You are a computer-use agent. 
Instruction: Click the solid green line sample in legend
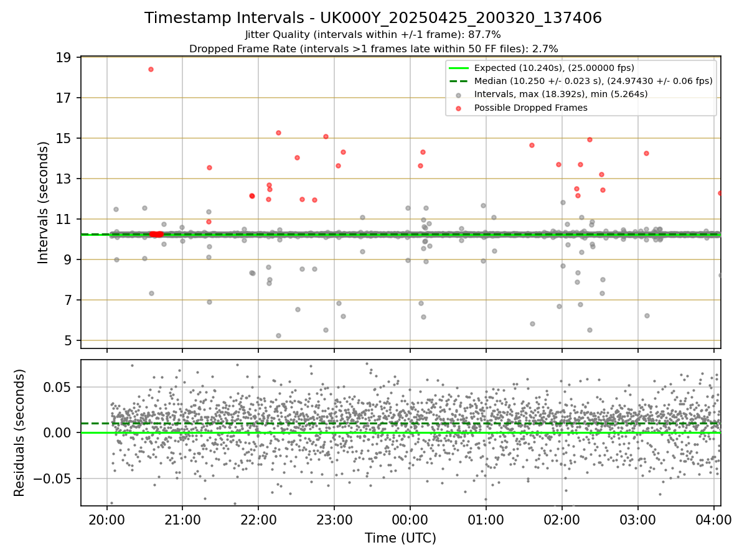tap(459, 68)
